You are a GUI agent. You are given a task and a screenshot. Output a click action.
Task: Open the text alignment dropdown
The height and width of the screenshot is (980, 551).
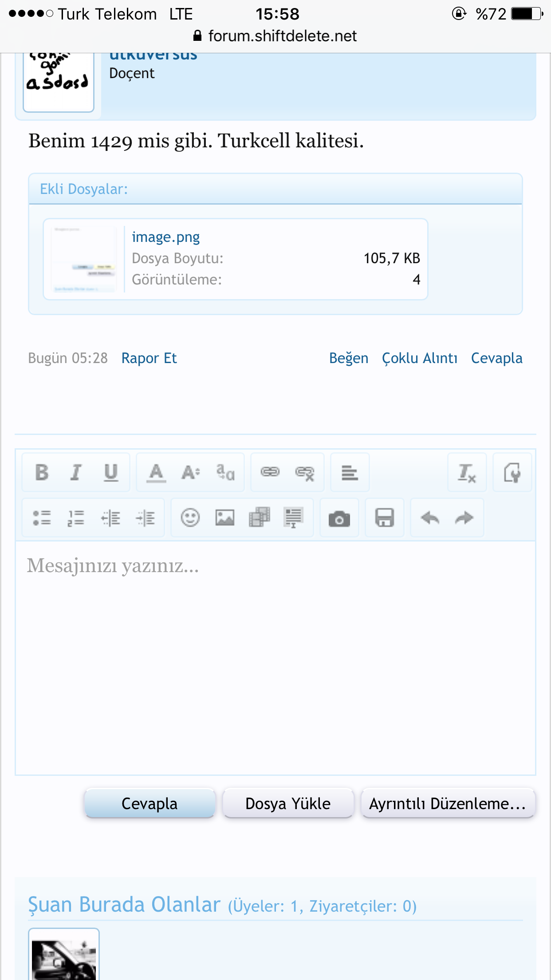point(350,473)
